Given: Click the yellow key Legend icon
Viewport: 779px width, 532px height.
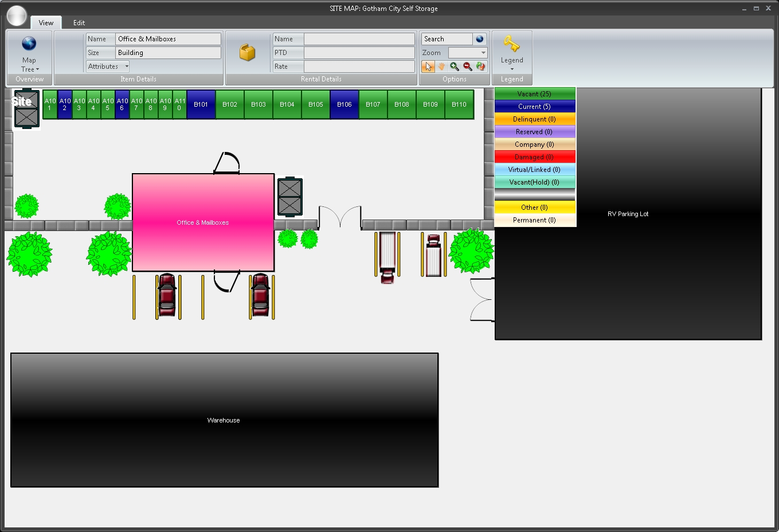Looking at the screenshot, I should click(512, 43).
